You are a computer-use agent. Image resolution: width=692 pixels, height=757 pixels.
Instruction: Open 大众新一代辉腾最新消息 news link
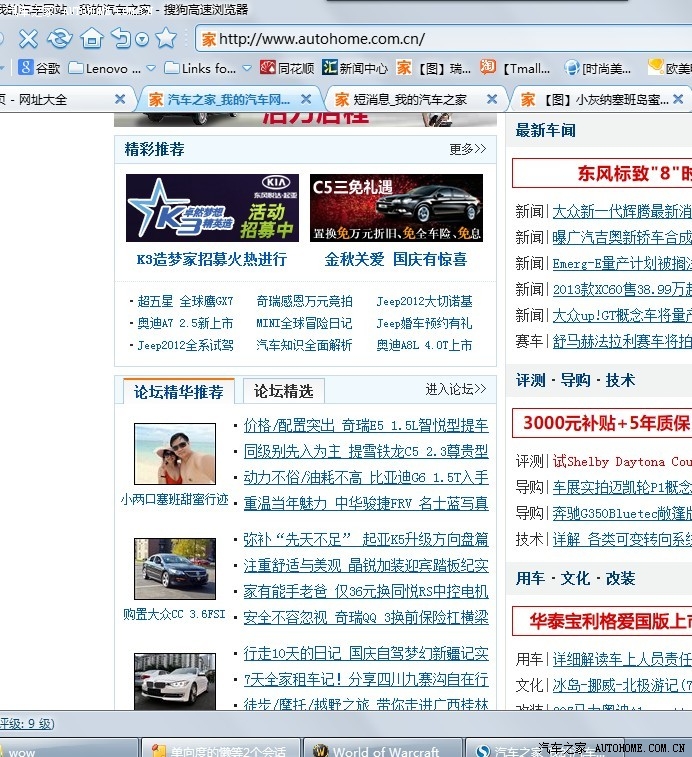tap(622, 211)
